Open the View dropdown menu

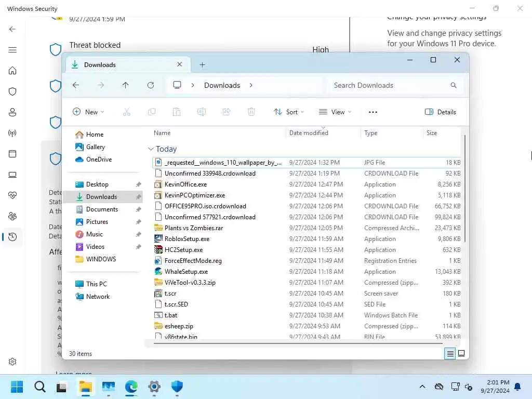[335, 112]
